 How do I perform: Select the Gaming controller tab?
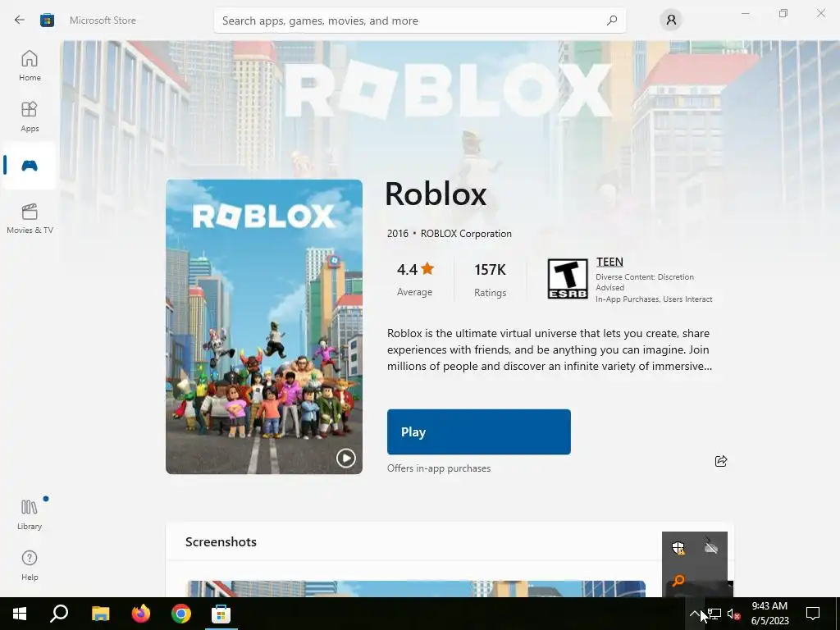[x=30, y=166]
